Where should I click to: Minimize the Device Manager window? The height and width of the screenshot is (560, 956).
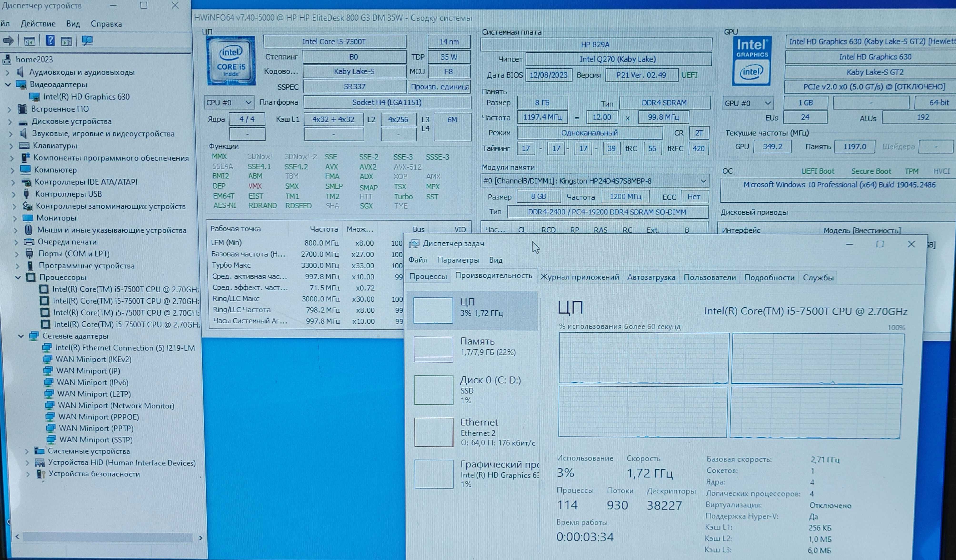tap(113, 6)
